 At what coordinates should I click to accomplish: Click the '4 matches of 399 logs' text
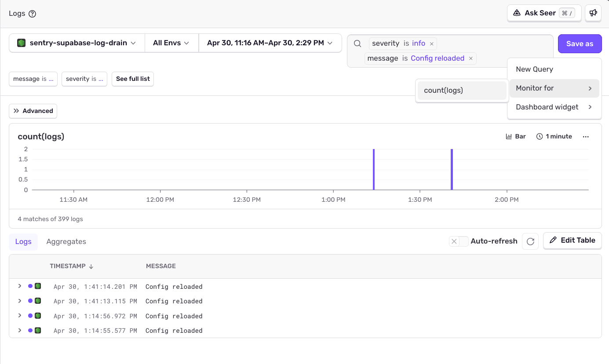pos(50,219)
